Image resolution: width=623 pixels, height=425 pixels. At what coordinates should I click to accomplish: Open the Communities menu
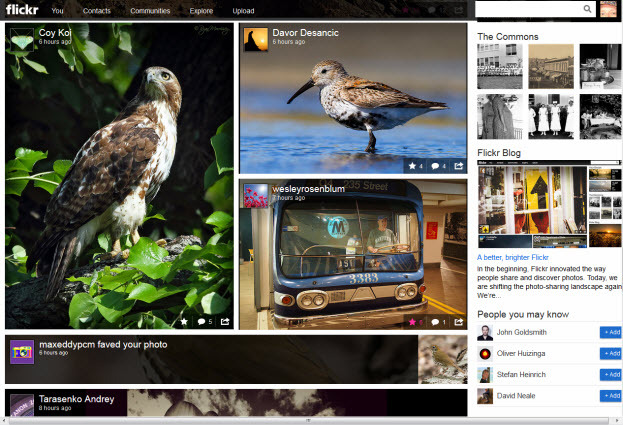click(x=150, y=11)
